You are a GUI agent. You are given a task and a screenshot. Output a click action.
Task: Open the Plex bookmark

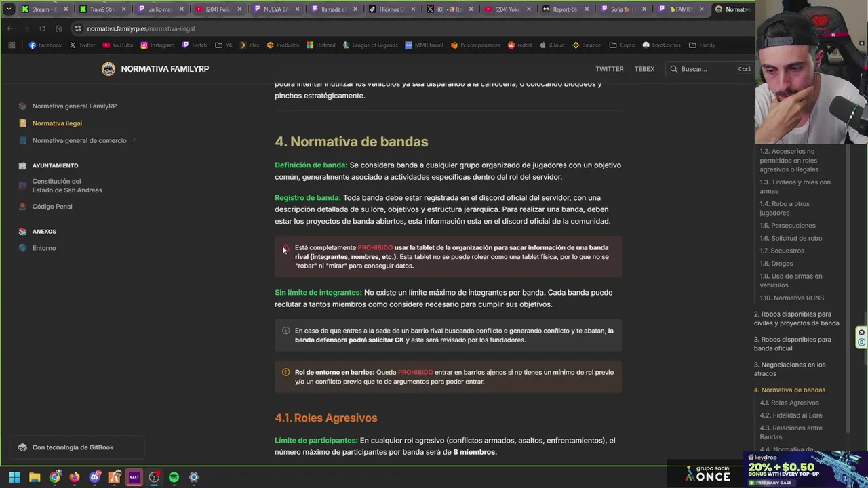pyautogui.click(x=249, y=45)
